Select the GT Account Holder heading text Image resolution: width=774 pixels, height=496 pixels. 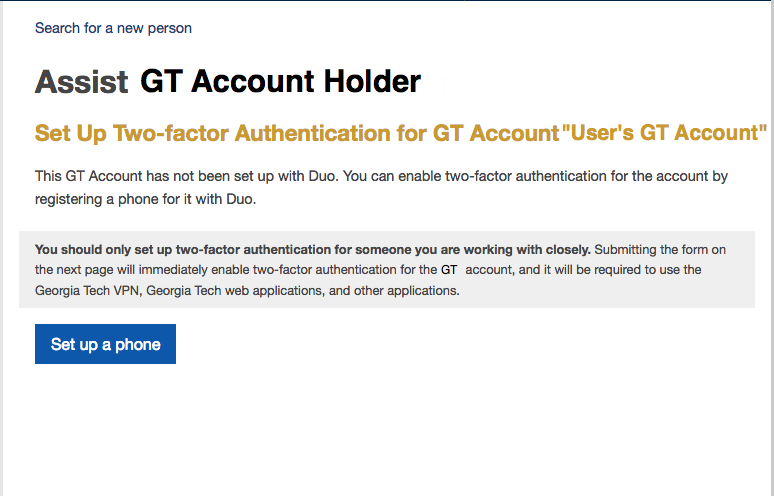[x=280, y=82]
